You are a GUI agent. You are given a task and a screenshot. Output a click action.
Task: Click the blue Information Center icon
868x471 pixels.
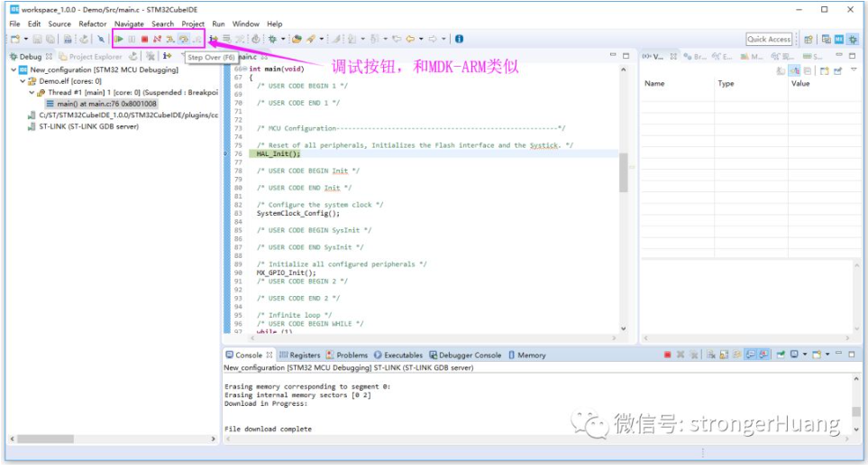point(459,39)
